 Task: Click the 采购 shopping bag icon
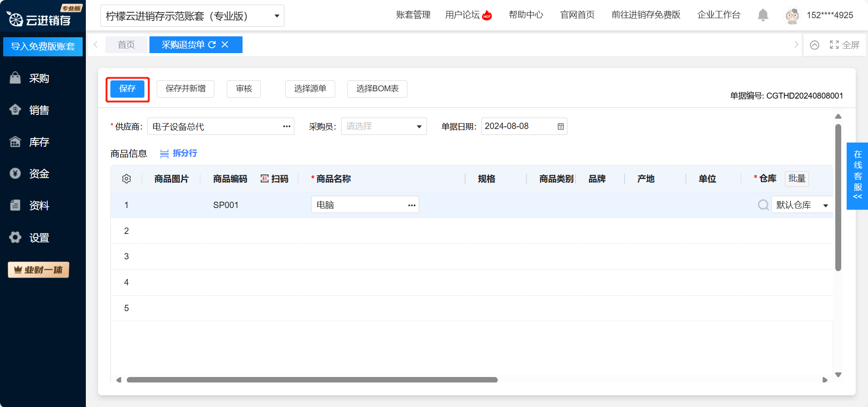pyautogui.click(x=15, y=78)
